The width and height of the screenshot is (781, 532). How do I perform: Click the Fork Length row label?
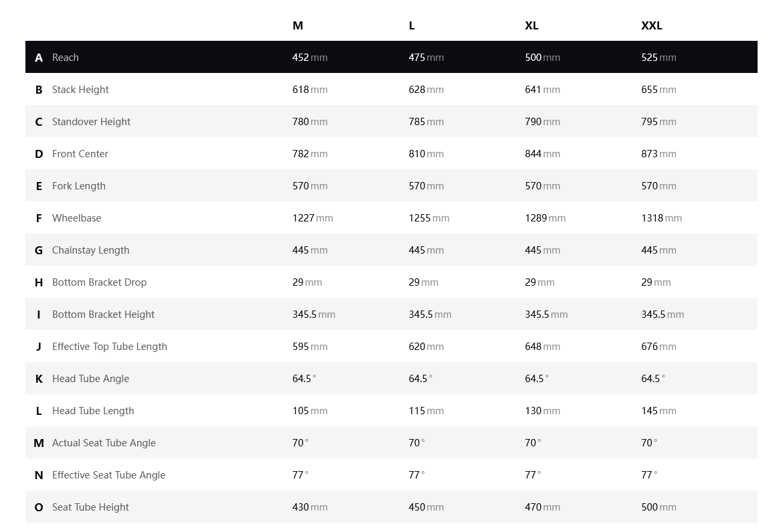click(x=78, y=186)
